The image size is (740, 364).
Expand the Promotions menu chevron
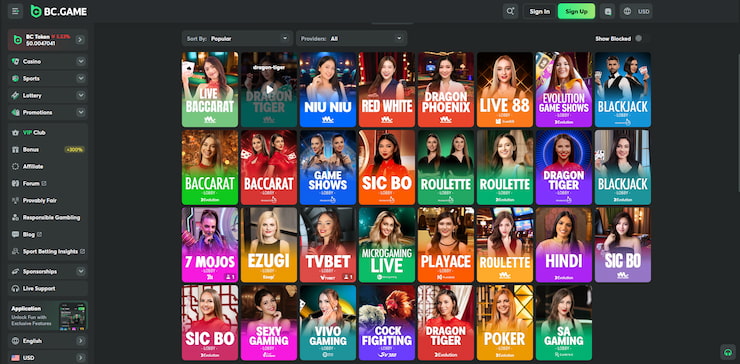pyautogui.click(x=81, y=112)
